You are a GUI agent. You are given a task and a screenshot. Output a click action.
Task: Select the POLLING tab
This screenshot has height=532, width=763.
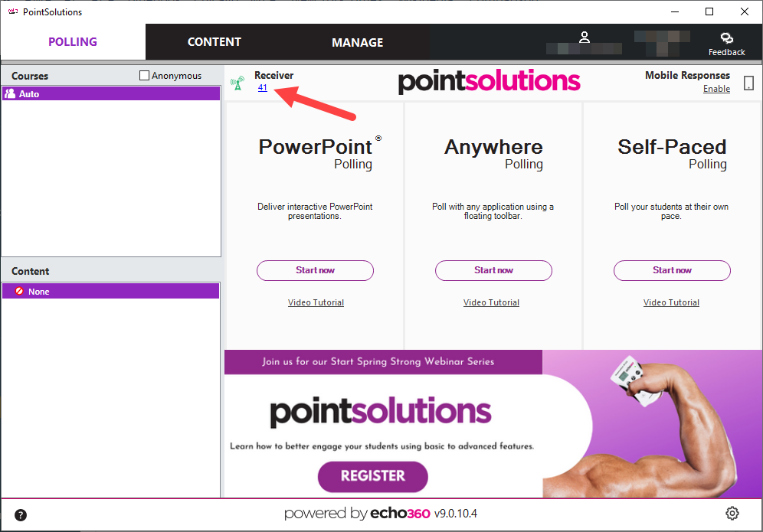(x=73, y=42)
